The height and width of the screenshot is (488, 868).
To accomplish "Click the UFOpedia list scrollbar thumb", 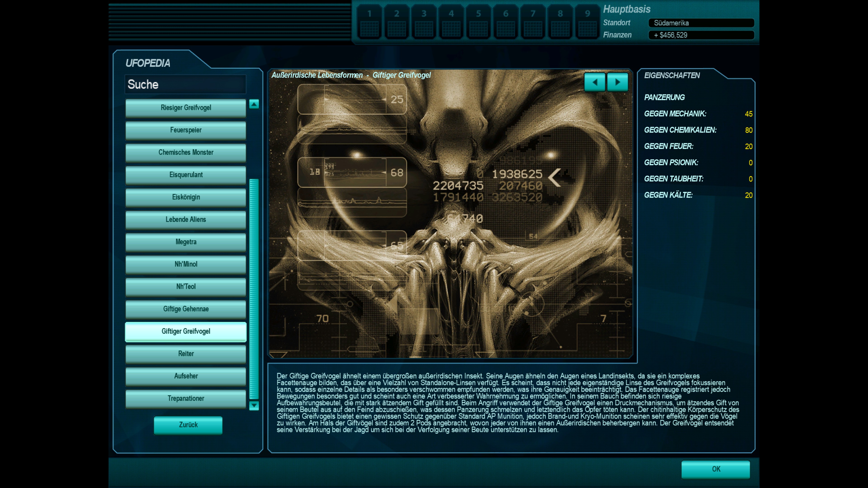I will click(254, 289).
